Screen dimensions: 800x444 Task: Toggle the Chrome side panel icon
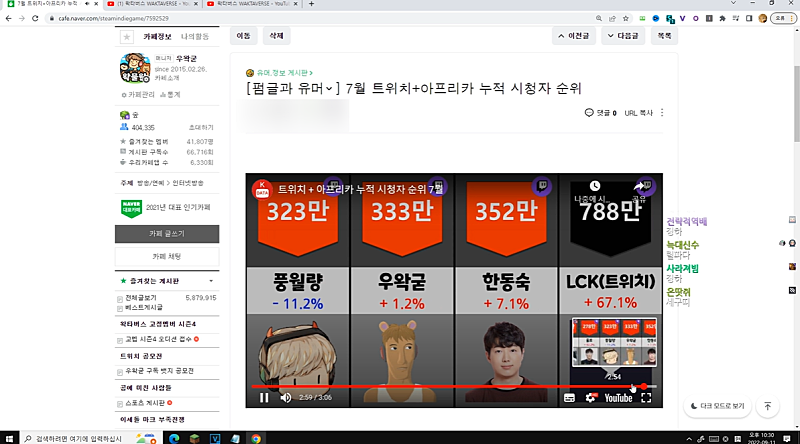[x=749, y=18]
